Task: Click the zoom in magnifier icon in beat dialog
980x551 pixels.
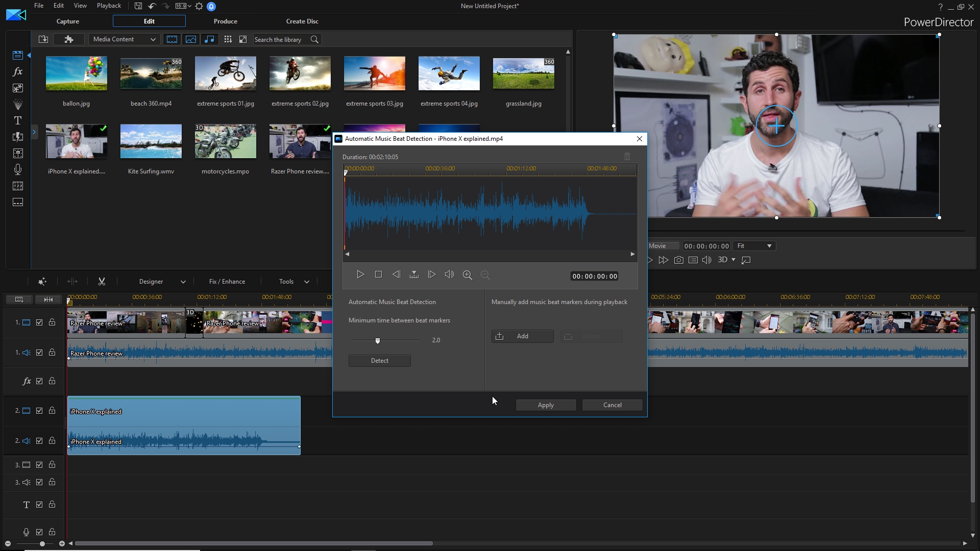Action: [467, 274]
